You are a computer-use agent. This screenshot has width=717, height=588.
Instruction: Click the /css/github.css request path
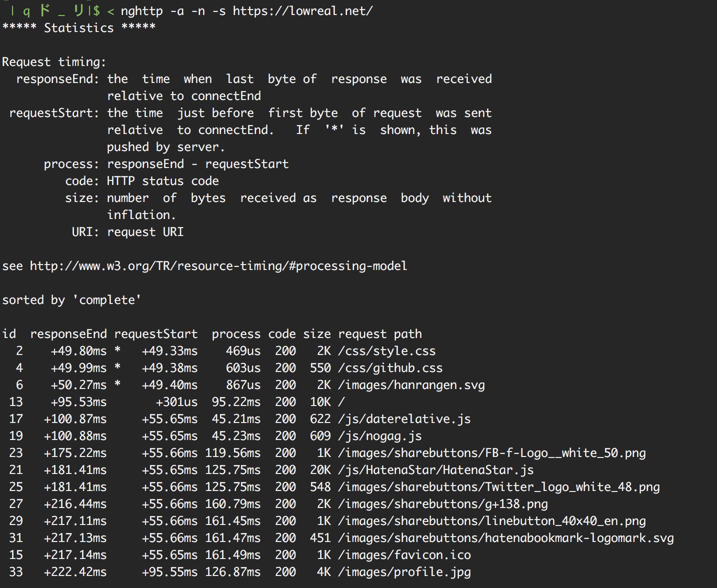[x=390, y=368]
